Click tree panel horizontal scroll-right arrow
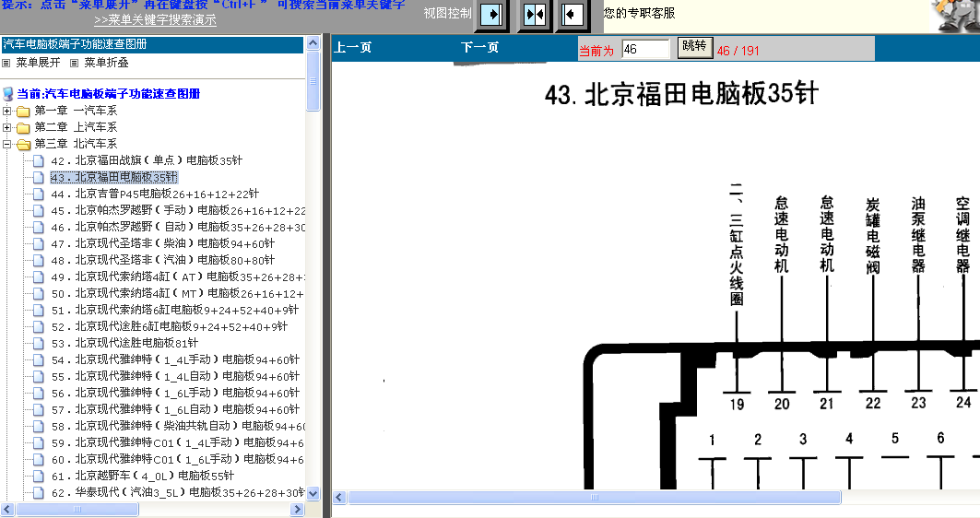The height and width of the screenshot is (518, 980). [x=298, y=510]
